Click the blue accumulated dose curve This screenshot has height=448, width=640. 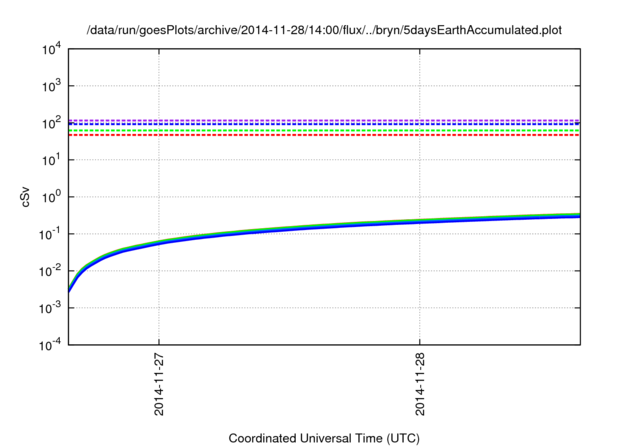[x=324, y=228]
